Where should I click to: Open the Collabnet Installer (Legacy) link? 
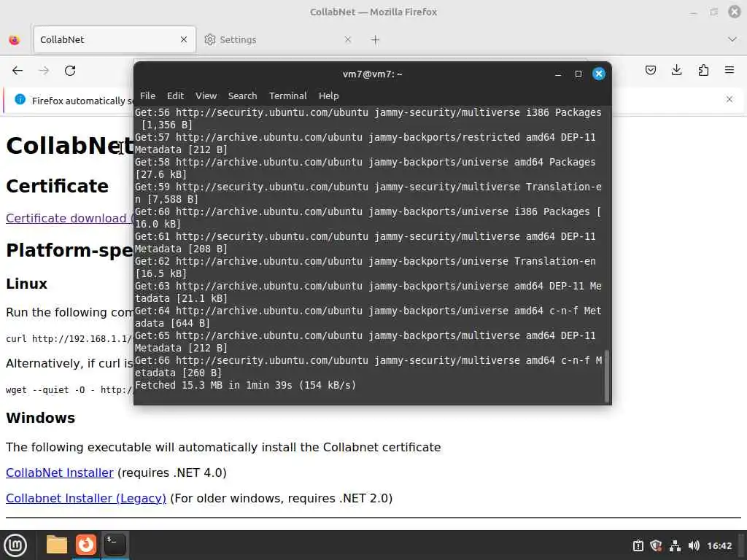[86, 498]
